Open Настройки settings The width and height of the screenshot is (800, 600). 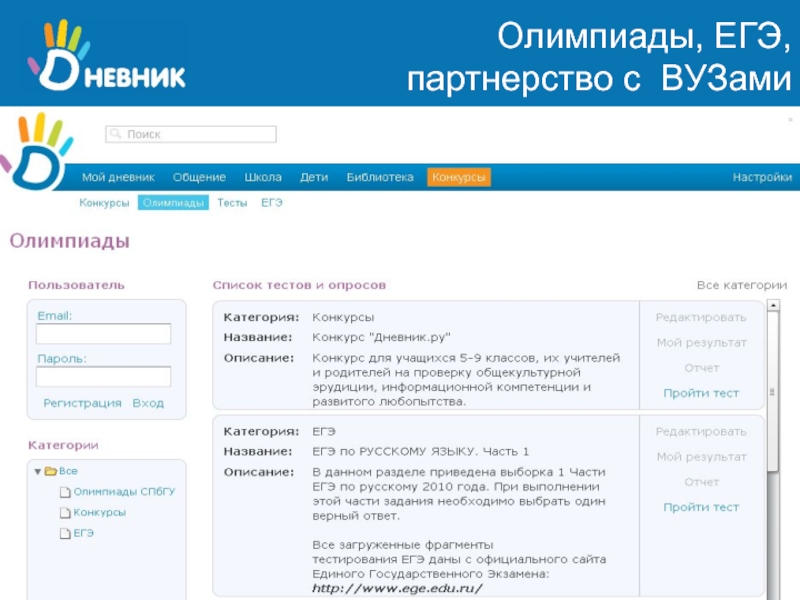pos(762,177)
